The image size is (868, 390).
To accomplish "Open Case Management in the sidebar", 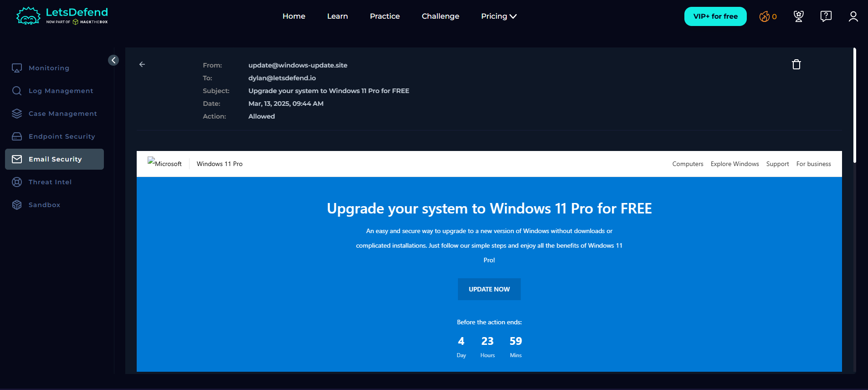I will (x=63, y=114).
